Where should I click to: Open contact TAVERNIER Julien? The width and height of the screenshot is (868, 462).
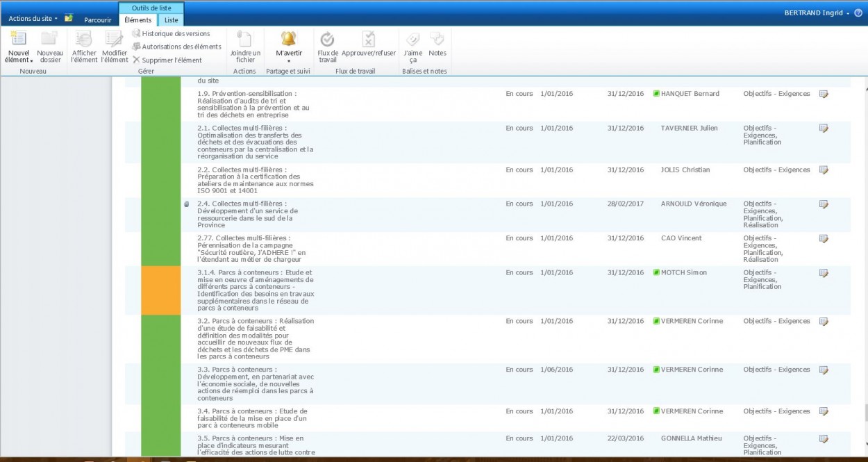click(688, 128)
